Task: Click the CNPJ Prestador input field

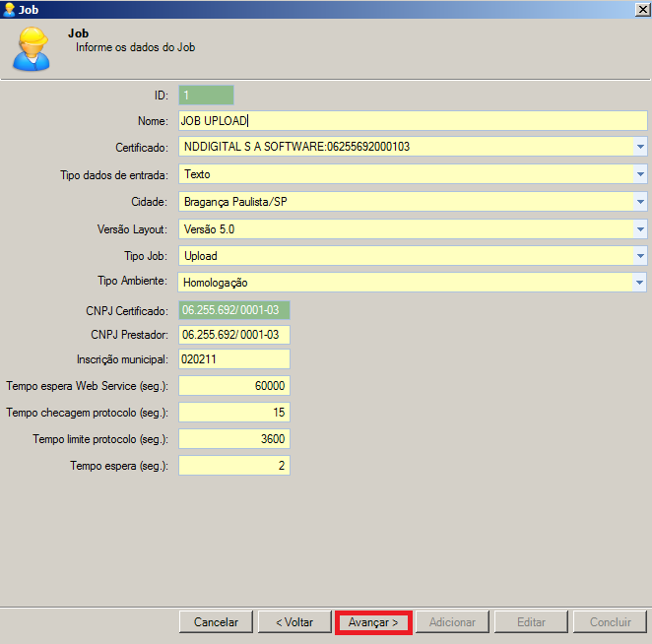Action: click(x=233, y=335)
